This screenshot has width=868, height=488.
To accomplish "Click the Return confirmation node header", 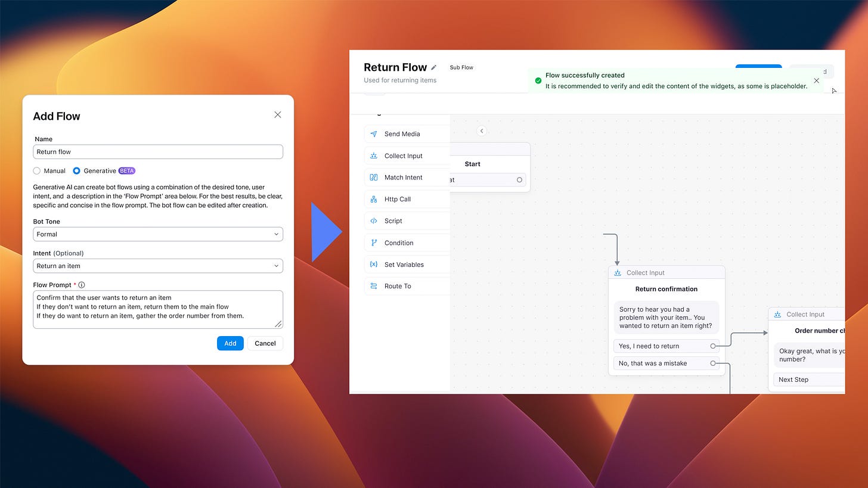I will coord(667,289).
